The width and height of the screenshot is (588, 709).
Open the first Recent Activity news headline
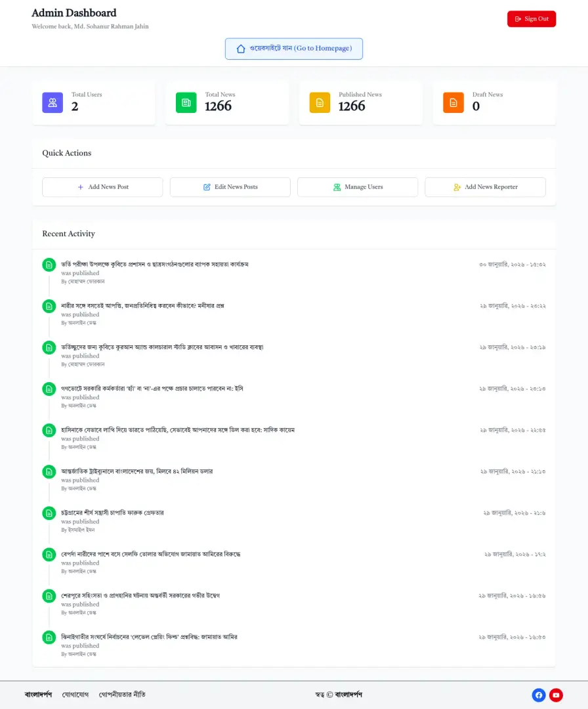coord(154,265)
